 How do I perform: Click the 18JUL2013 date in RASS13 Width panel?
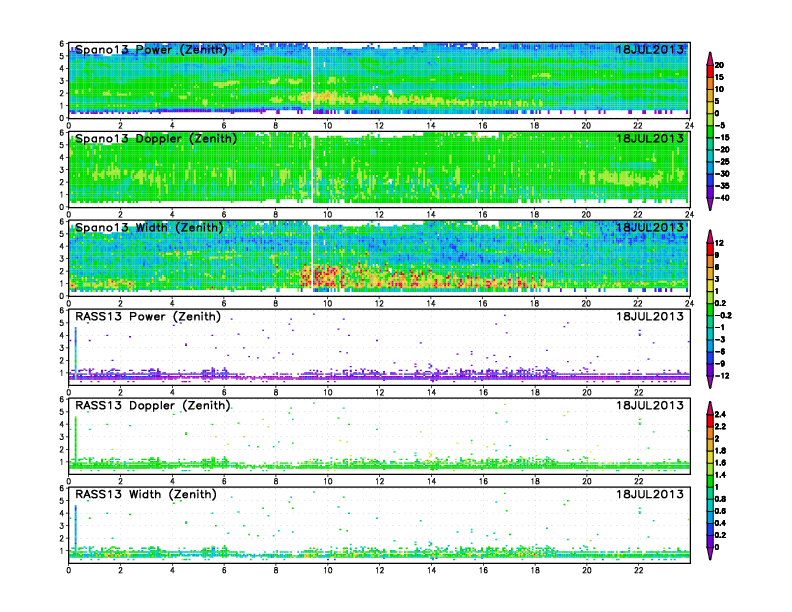[x=650, y=494]
